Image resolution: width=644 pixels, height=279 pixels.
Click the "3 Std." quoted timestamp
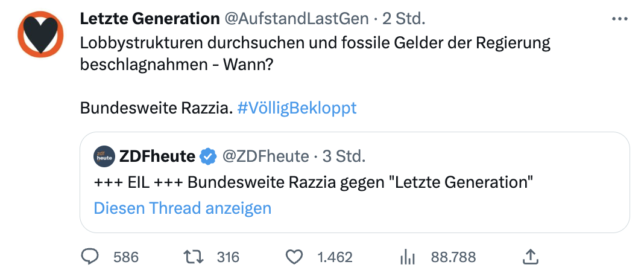[344, 157]
